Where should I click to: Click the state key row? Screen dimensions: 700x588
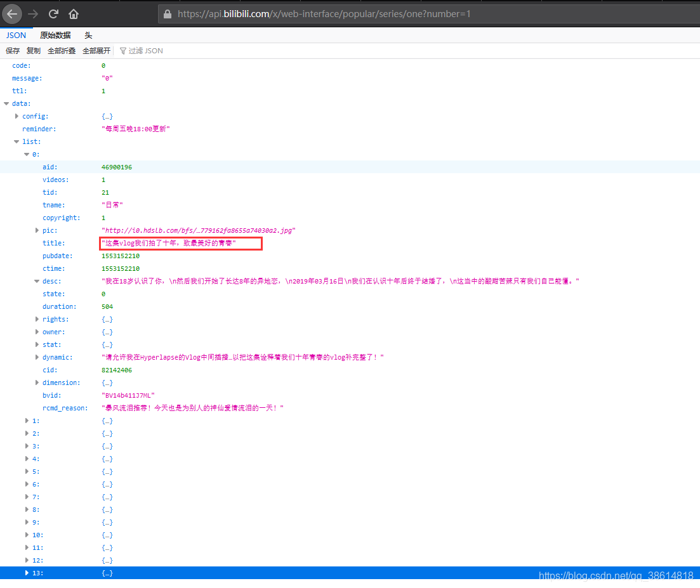tap(350, 294)
